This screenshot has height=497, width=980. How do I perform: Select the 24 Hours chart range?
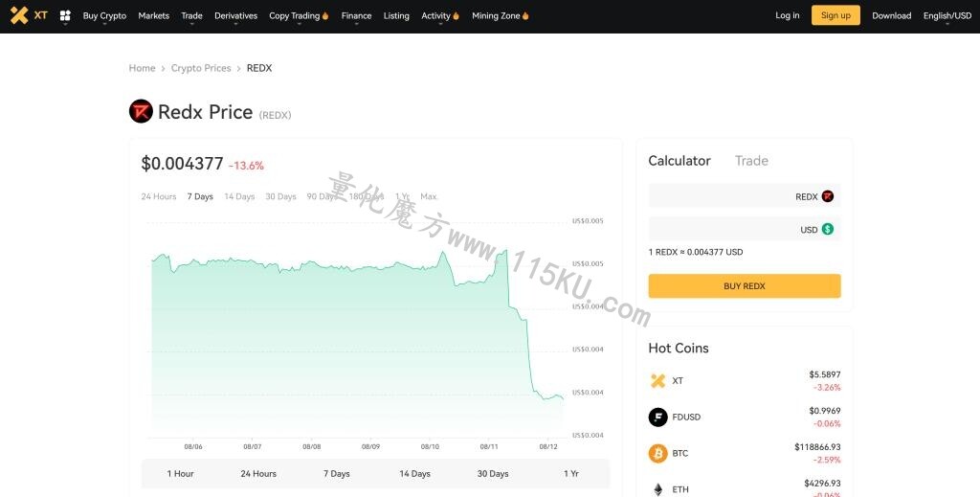pyautogui.click(x=159, y=196)
